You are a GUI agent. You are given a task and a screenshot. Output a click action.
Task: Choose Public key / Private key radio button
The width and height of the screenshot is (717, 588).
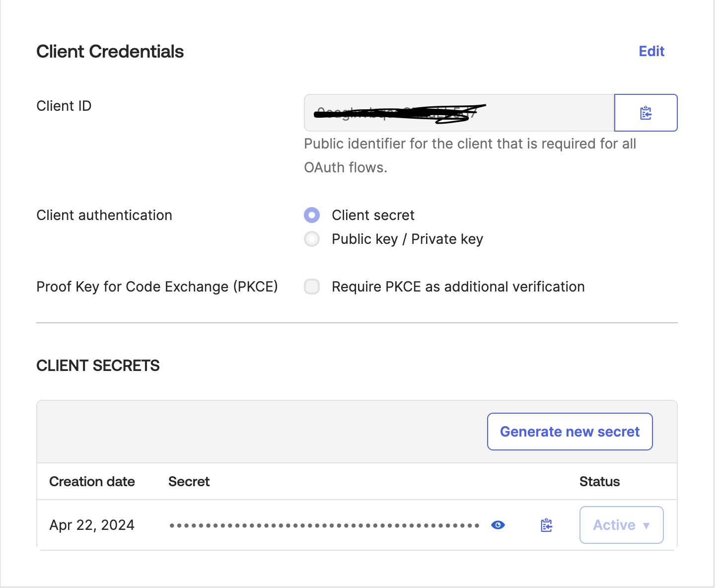[312, 239]
